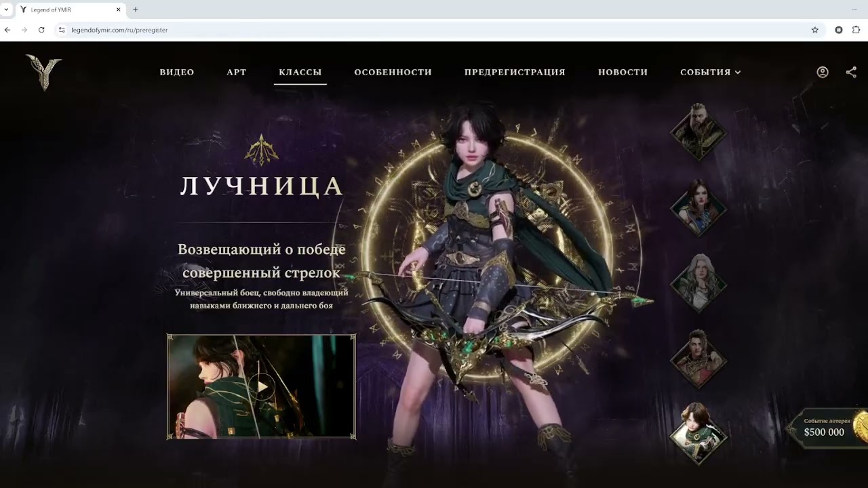868x488 pixels.
Task: Click the share icon in the header
Action: 851,72
